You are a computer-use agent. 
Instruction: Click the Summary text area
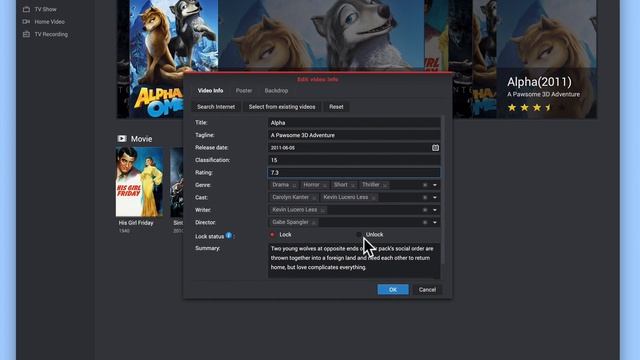point(354,261)
